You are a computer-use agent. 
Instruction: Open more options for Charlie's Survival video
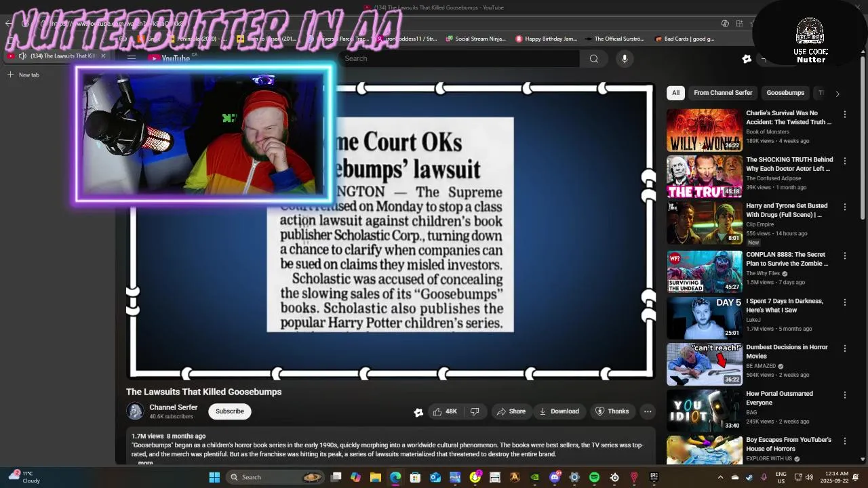coord(845,115)
